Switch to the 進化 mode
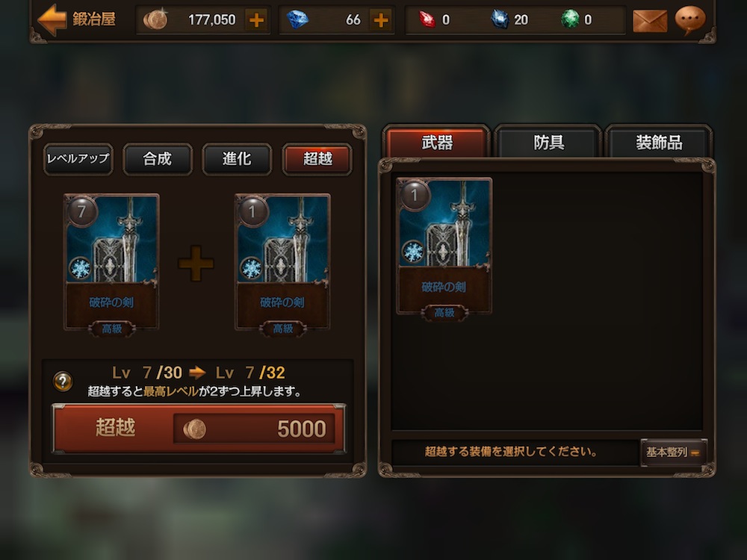The image size is (747, 560). pos(238,159)
